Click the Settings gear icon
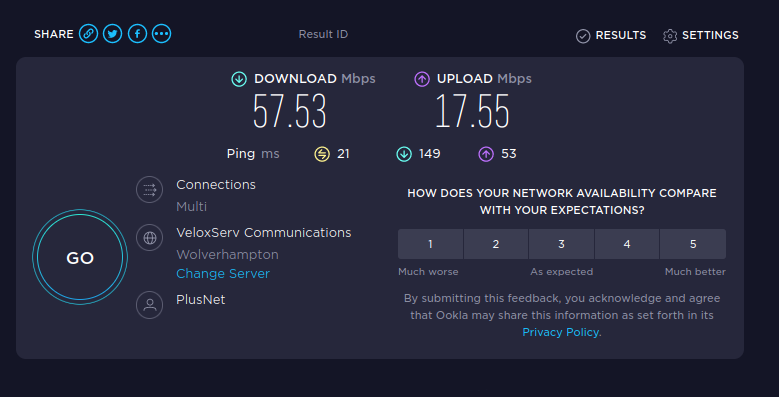The width and height of the screenshot is (779, 397). coord(670,36)
